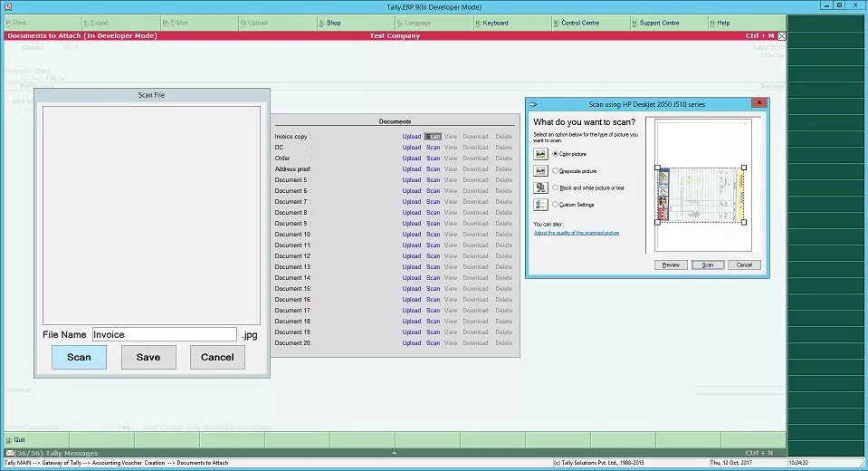The width and height of the screenshot is (868, 471).
Task: Click highlighted Scan for Invoice copy
Action: (x=433, y=136)
